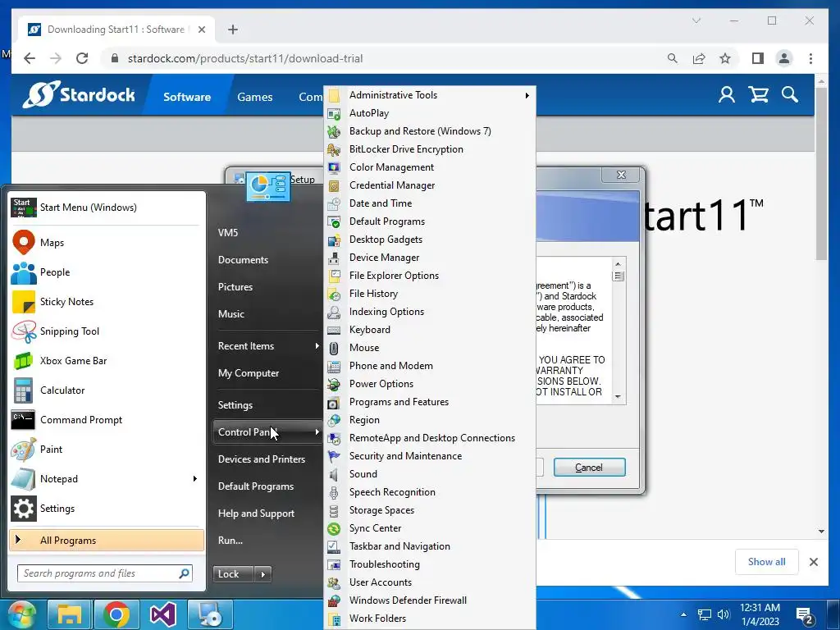Open the Command Prompt icon
840x630 pixels.
click(24, 420)
